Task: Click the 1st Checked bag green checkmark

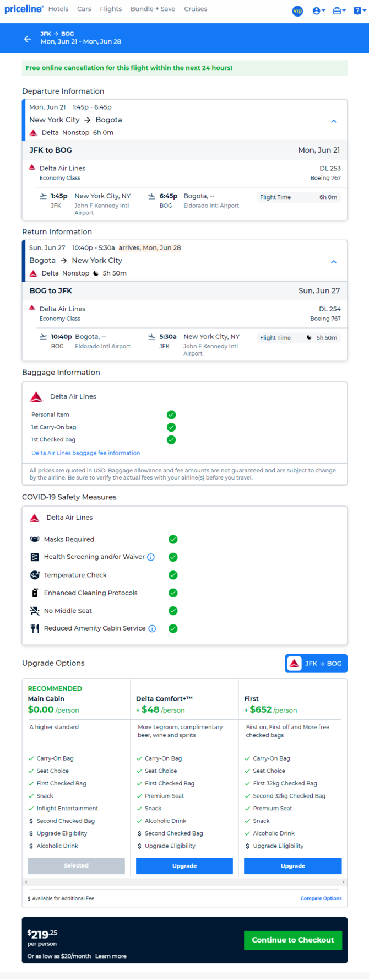Action: click(x=171, y=440)
